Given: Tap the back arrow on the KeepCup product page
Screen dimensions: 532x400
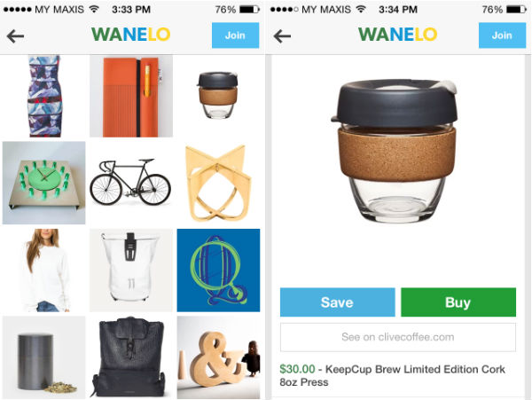Looking at the screenshot, I should click(282, 36).
